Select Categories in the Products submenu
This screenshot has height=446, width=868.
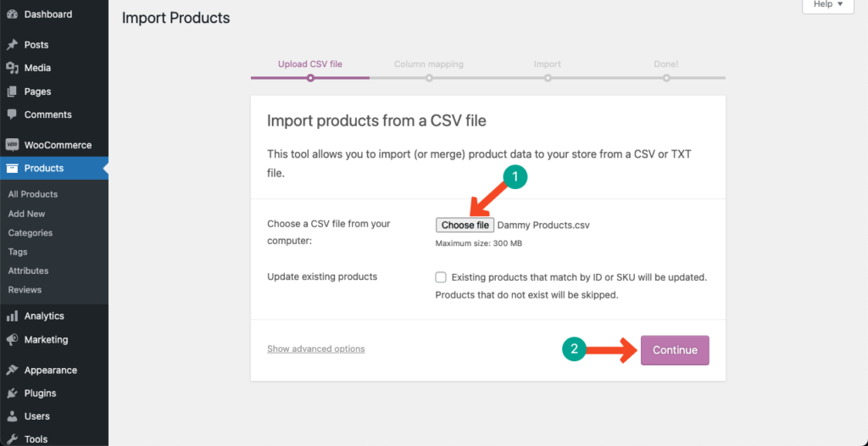[x=31, y=233]
